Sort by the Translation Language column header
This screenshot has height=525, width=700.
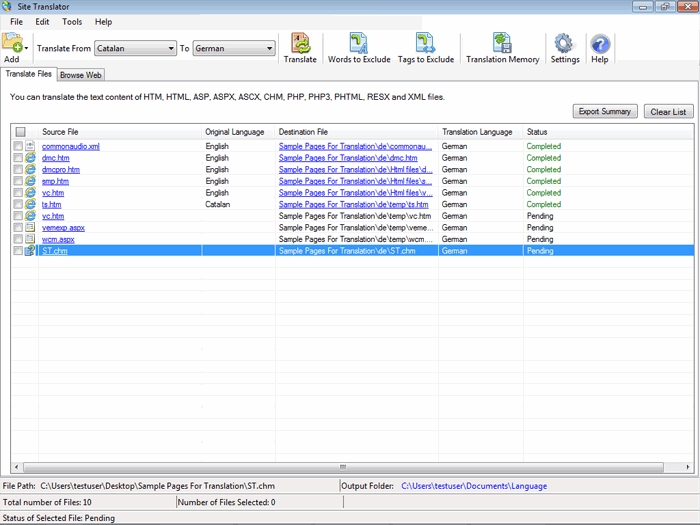point(480,132)
